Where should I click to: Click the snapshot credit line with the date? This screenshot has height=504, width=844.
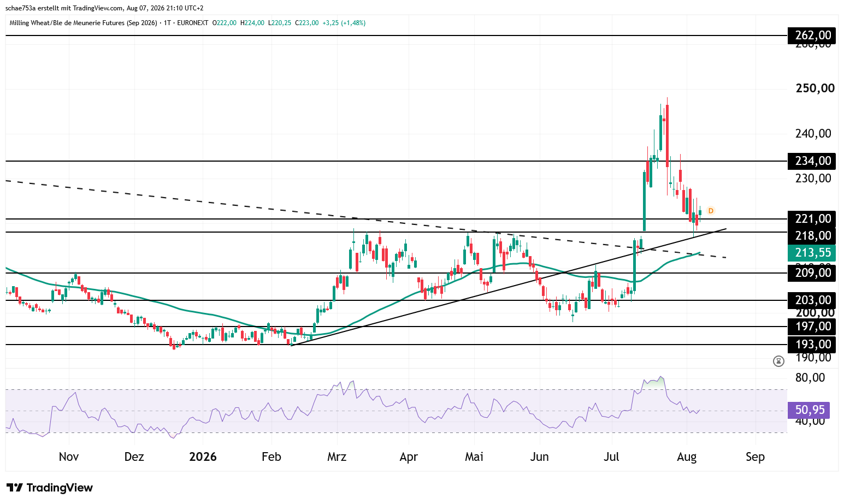coord(104,8)
